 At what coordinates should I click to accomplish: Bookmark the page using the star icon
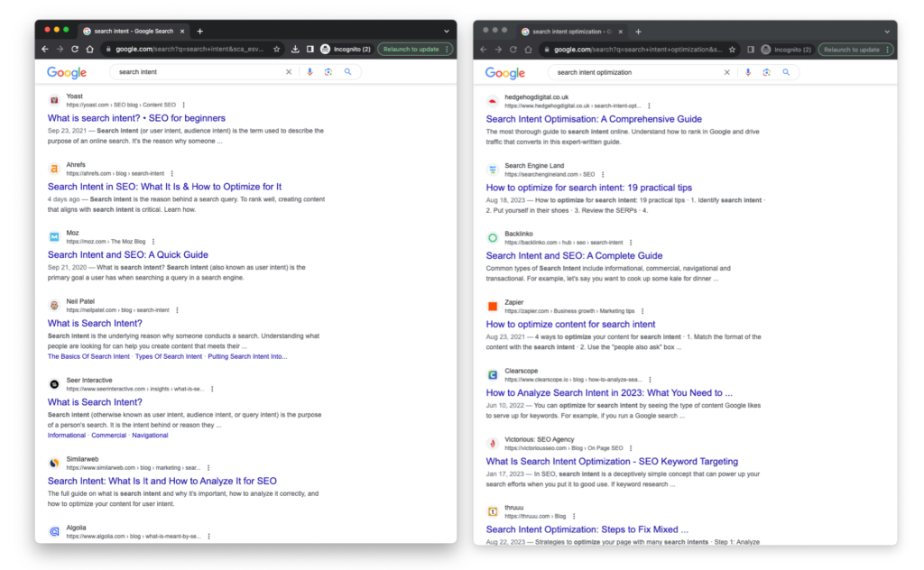pos(277,49)
